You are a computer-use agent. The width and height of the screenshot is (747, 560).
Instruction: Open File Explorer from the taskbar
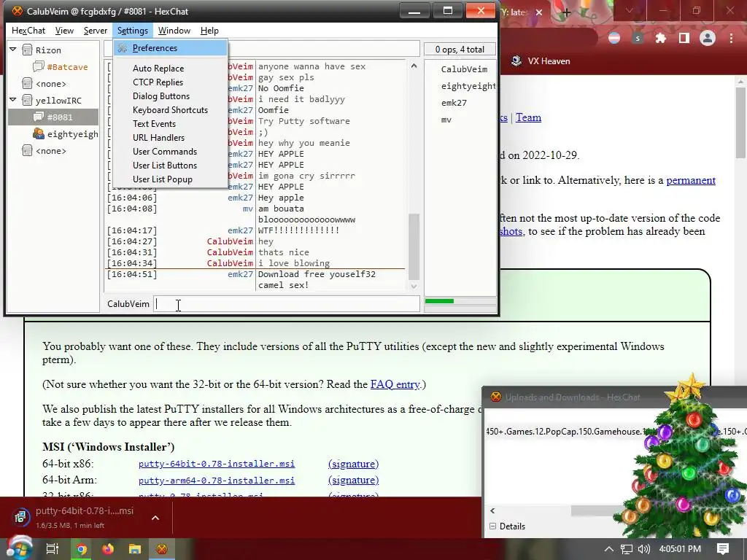[x=135, y=549]
